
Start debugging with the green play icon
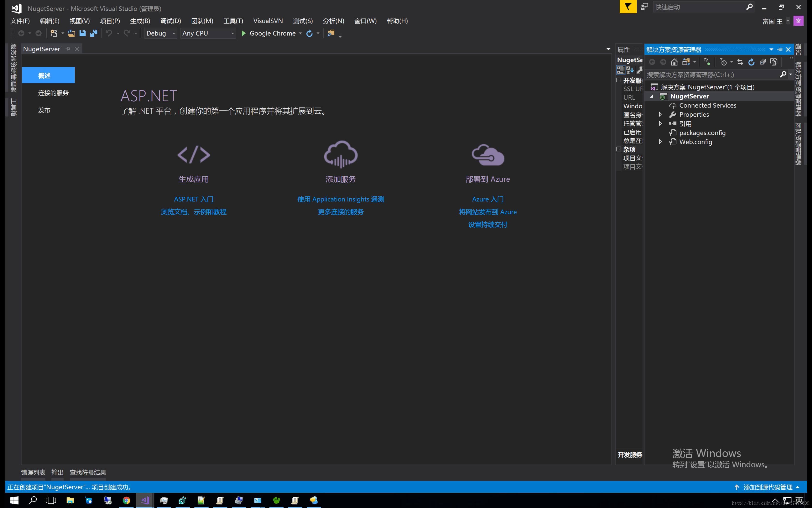click(x=244, y=33)
